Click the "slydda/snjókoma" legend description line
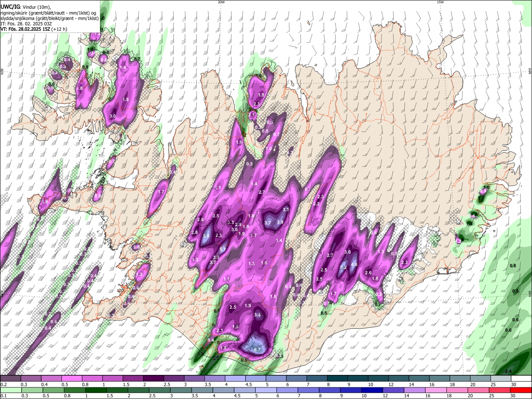532x399 pixels. pyautogui.click(x=49, y=18)
